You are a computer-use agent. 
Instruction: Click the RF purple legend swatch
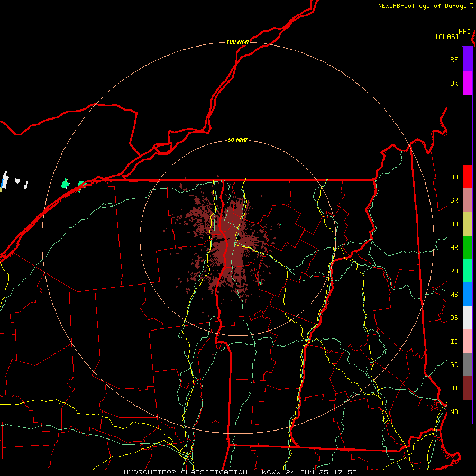(467, 59)
